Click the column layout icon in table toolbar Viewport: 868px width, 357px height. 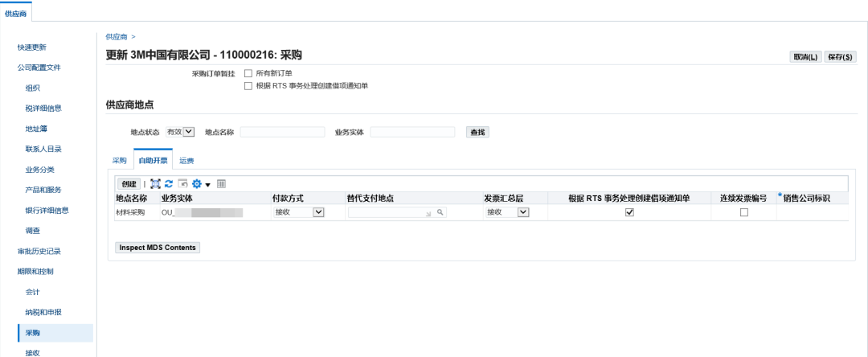221,184
